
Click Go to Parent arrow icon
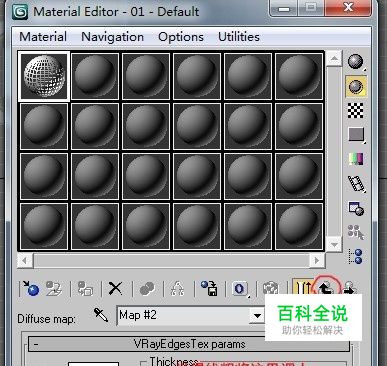(x=326, y=288)
